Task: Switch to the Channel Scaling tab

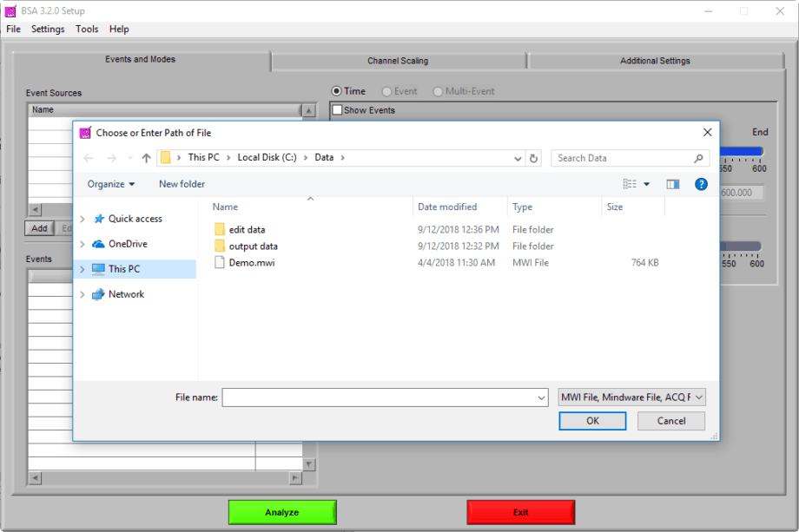Action: point(399,61)
